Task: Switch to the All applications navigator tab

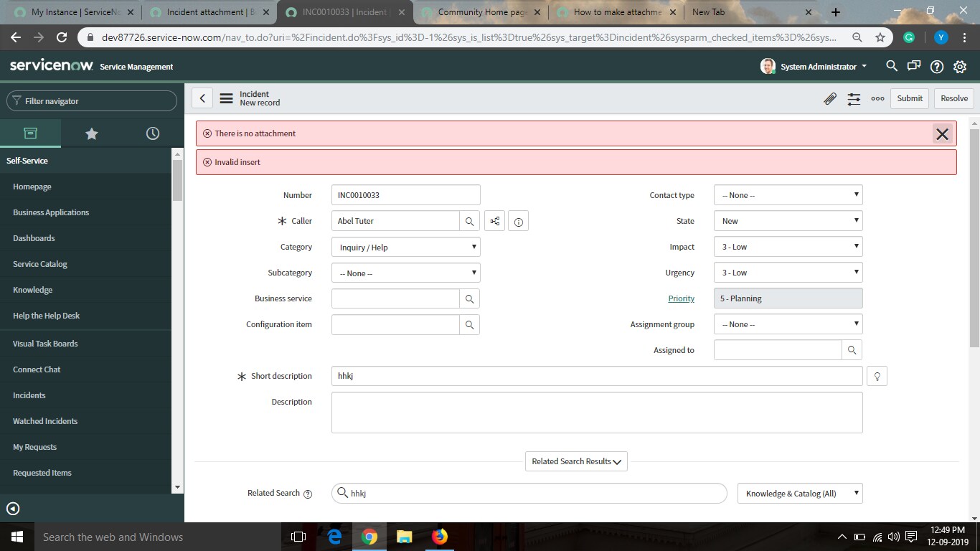Action: pyautogui.click(x=30, y=133)
